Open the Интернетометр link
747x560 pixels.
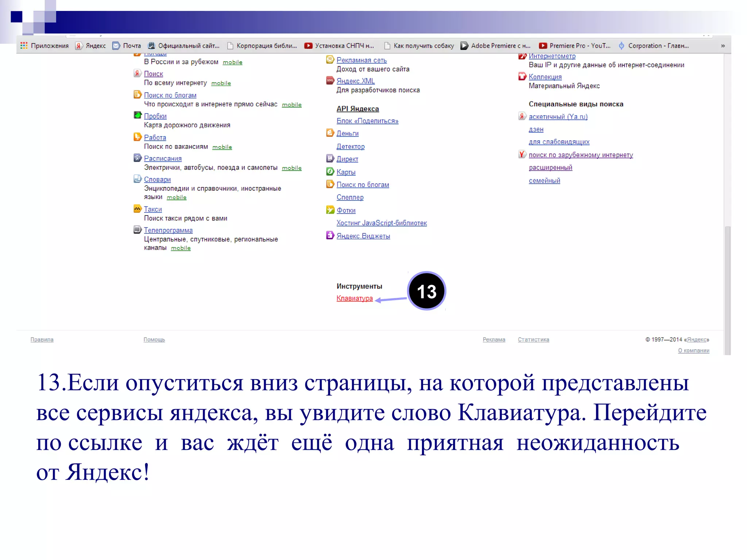552,56
